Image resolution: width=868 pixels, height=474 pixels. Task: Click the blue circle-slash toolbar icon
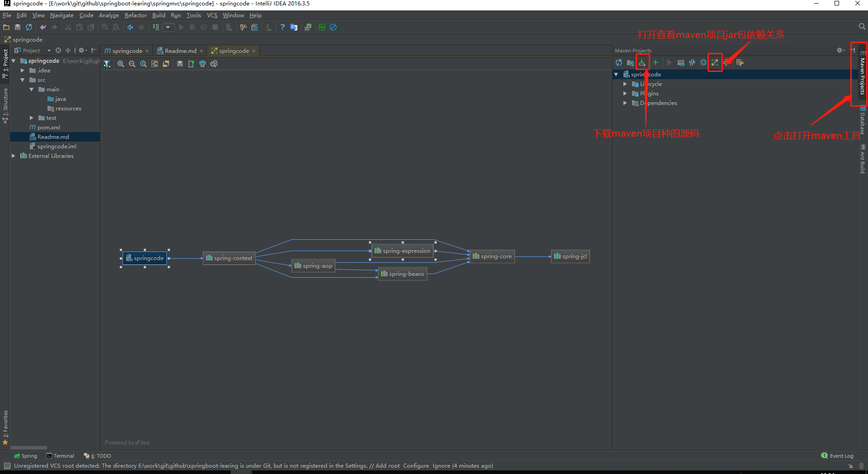coord(333,27)
